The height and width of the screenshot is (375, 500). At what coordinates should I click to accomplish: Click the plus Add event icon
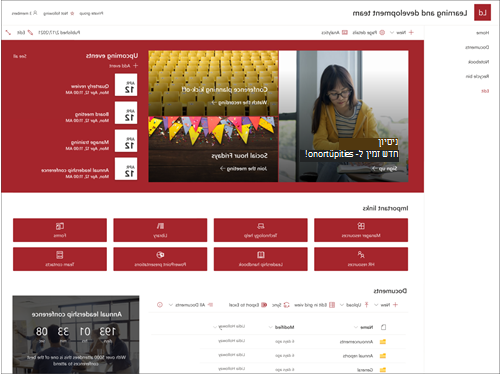click(135, 66)
